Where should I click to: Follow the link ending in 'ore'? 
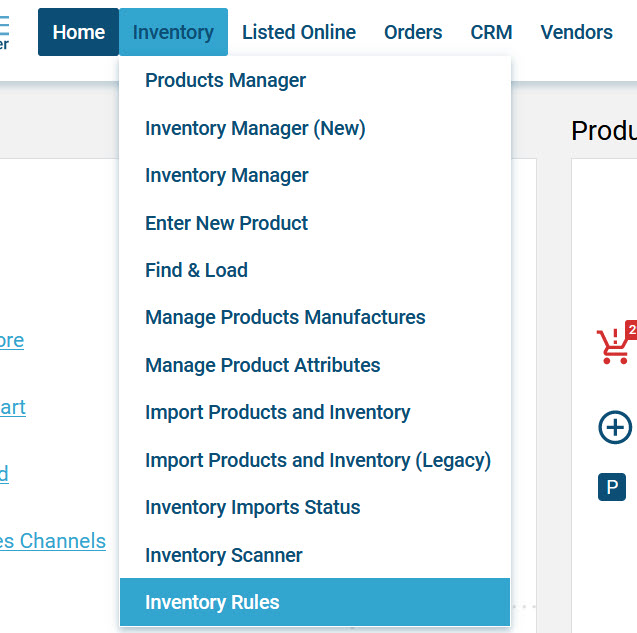(x=12, y=340)
